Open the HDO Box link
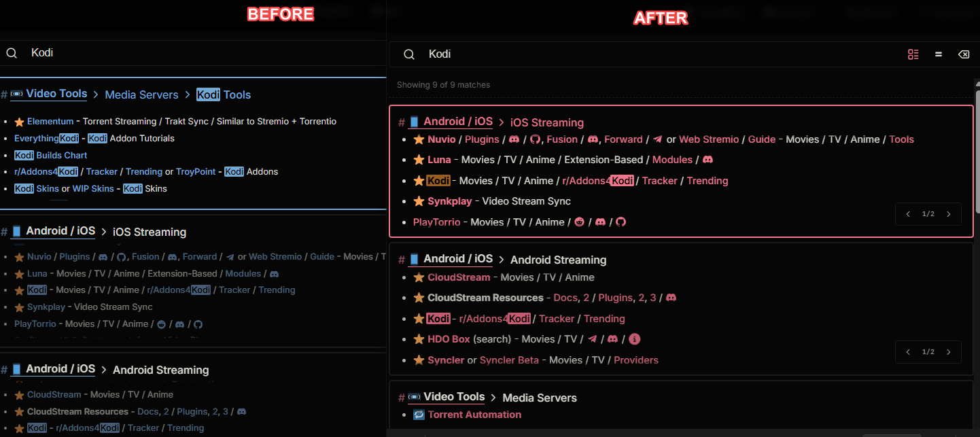 [449, 339]
